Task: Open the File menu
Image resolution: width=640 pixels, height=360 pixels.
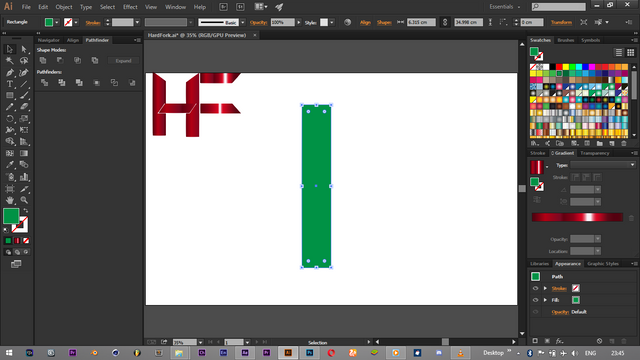Action: click(26, 7)
